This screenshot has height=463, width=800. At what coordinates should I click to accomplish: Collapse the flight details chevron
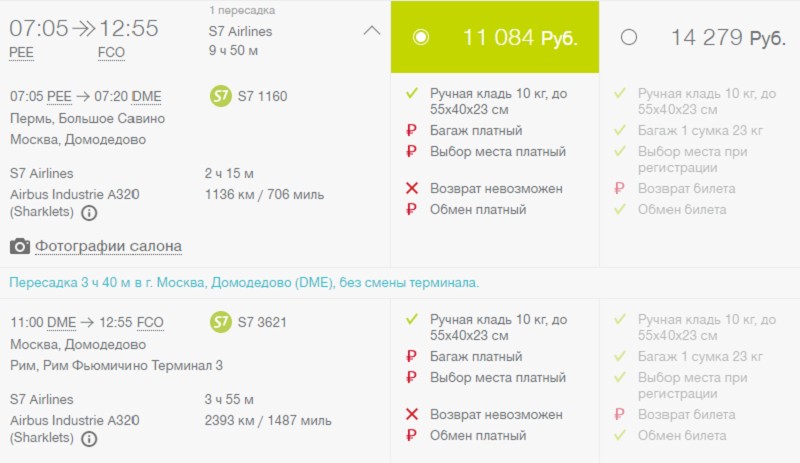point(371,30)
